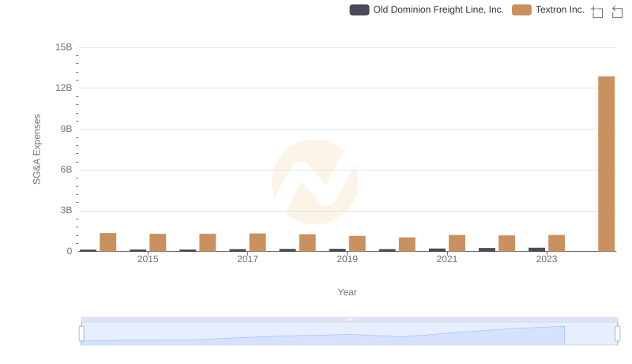Click the data zoom top drag bar
The image size is (632, 364).
[x=349, y=319]
